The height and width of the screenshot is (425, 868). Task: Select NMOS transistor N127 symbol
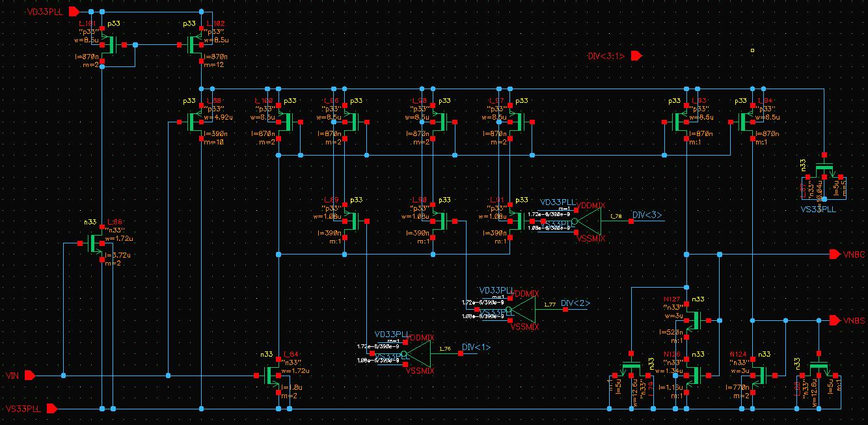tap(698, 320)
